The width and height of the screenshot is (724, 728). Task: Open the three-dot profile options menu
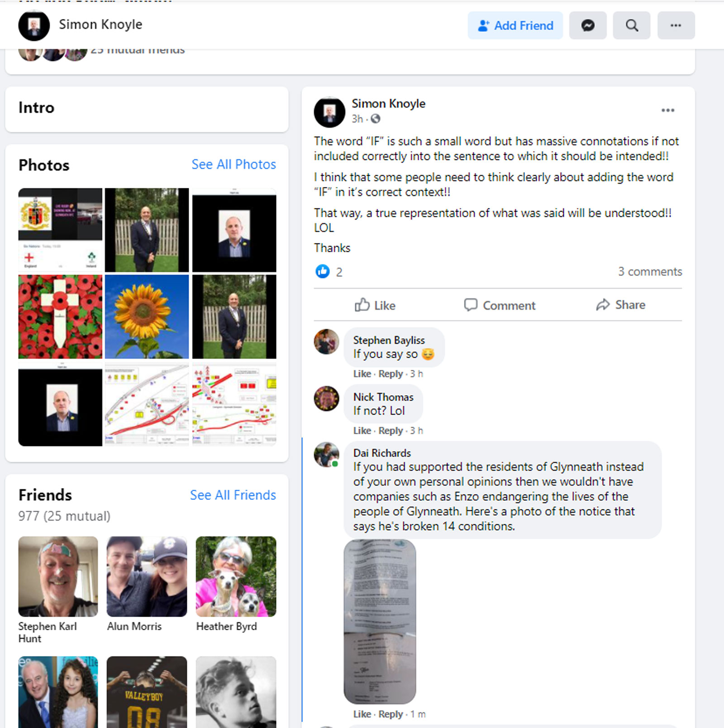pyautogui.click(x=676, y=25)
